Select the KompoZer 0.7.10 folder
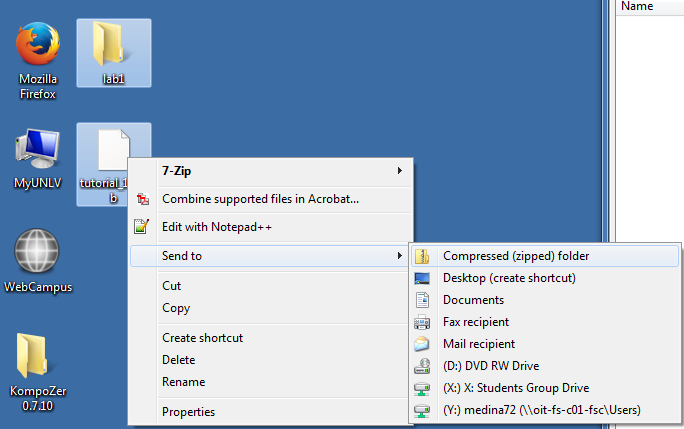Viewport: 684px width, 429px height. pos(38,358)
